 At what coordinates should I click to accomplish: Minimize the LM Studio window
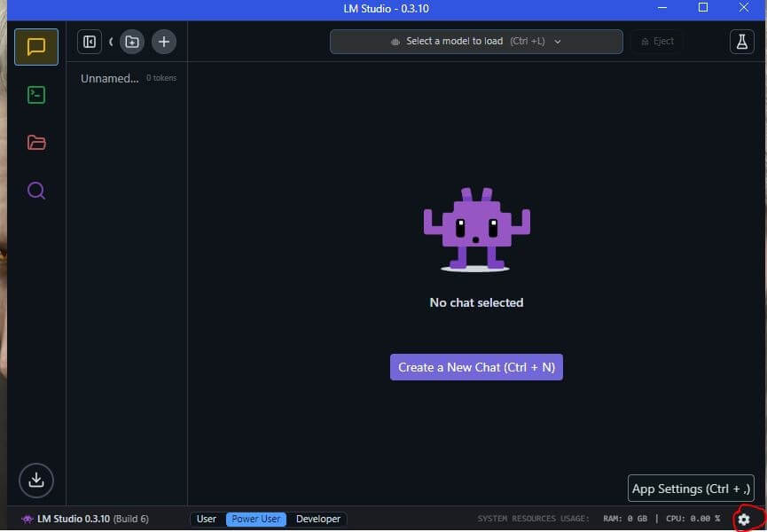click(x=662, y=8)
